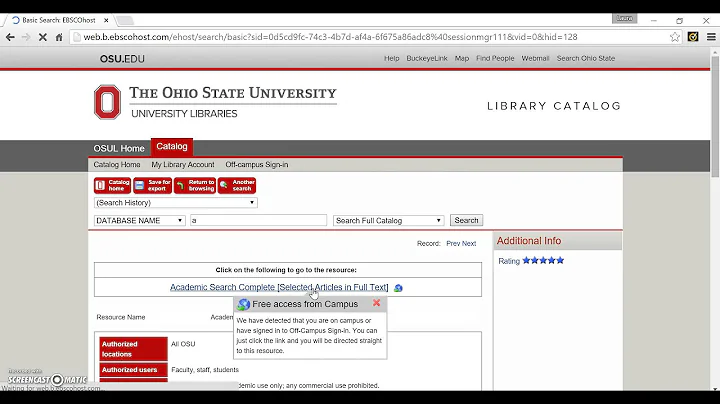Viewport: 720px width, 404px height.
Task: Click the 'All OSU' value text
Action: tap(183, 344)
